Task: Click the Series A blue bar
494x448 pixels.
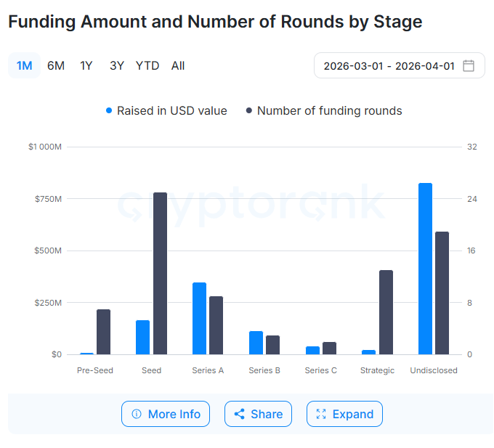Action: coord(199,318)
